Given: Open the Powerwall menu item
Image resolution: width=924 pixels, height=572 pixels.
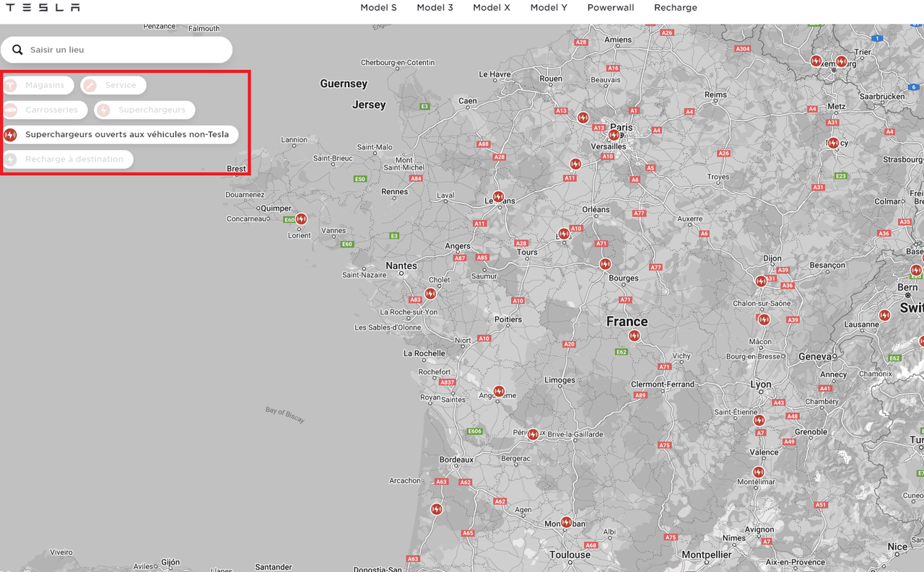Looking at the screenshot, I should click(x=611, y=7).
